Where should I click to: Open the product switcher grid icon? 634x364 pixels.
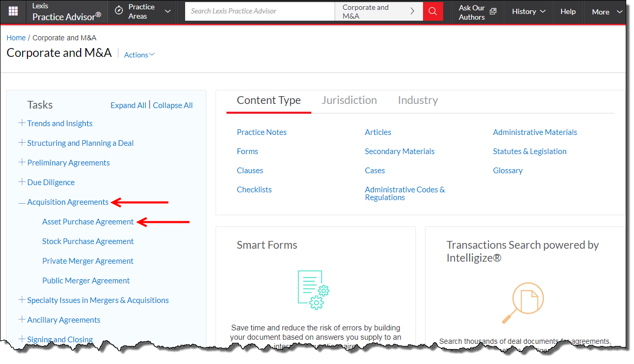tap(13, 11)
